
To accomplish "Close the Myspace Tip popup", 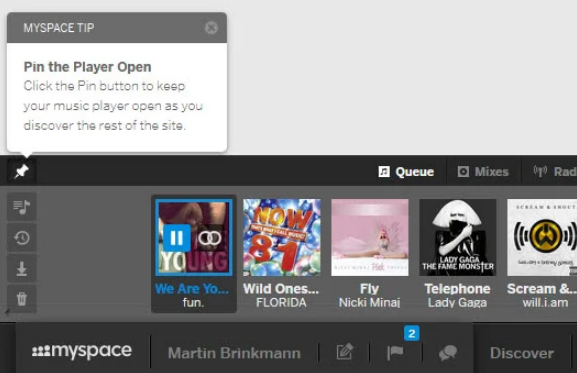I will point(211,28).
